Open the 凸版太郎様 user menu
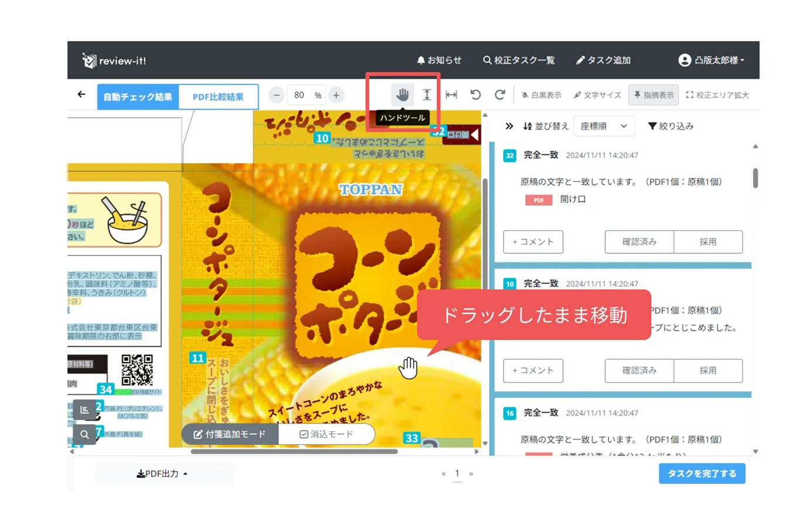Viewport: 806px width, 532px height. (x=711, y=60)
